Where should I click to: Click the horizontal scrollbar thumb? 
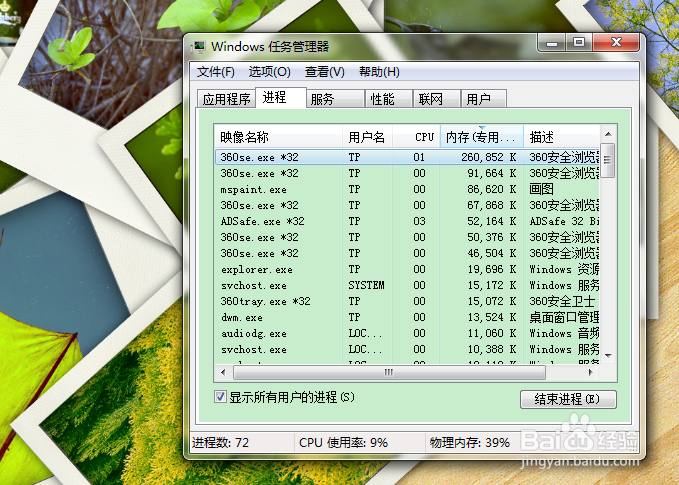pyautogui.click(x=389, y=372)
